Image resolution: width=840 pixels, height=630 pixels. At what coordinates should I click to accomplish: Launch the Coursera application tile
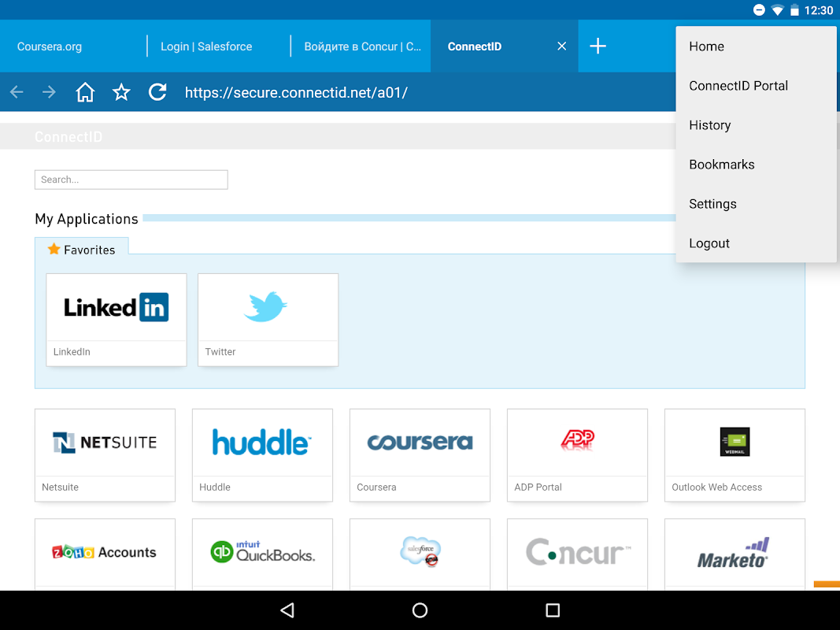tap(420, 455)
